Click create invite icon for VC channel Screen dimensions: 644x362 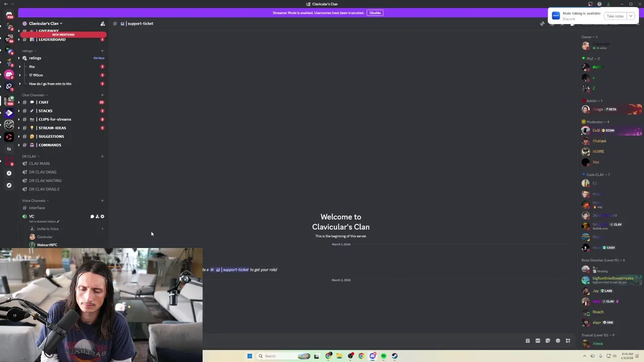tap(97, 216)
